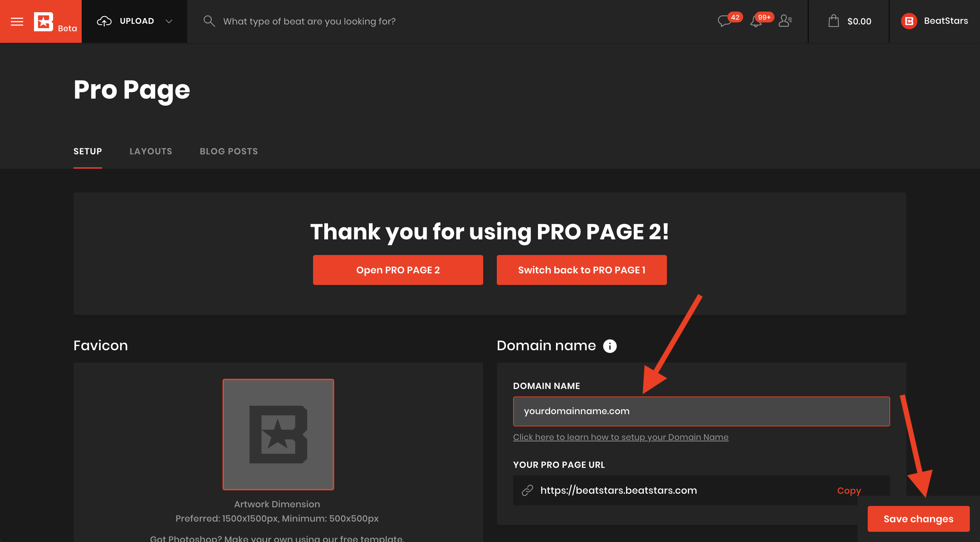Screen dimensions: 980x542
Task: Click the add user icon
Action: click(786, 20)
